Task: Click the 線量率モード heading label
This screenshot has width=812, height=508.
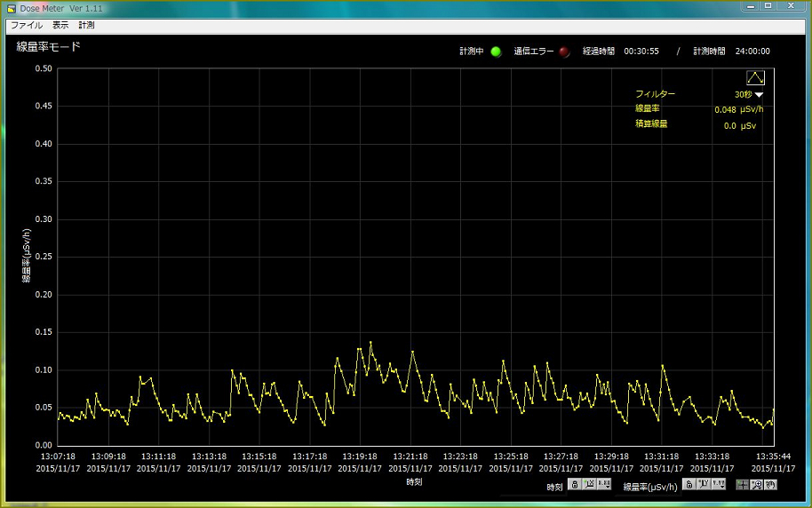Action: 49,46
